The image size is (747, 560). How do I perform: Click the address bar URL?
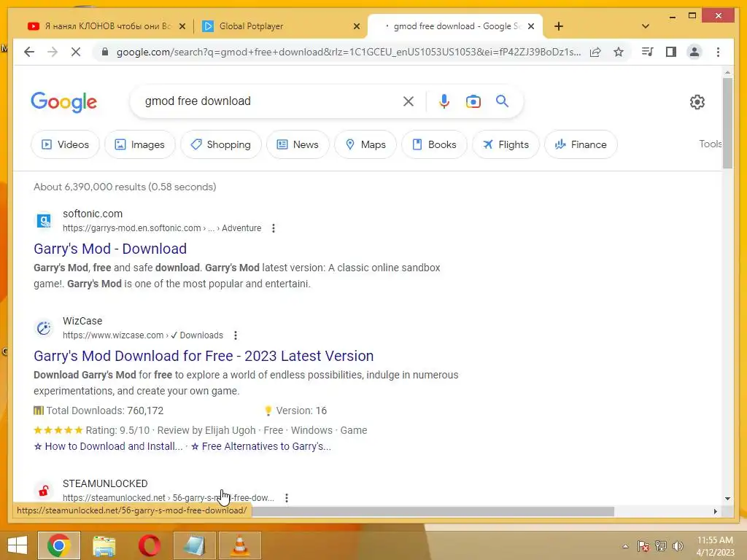point(348,52)
